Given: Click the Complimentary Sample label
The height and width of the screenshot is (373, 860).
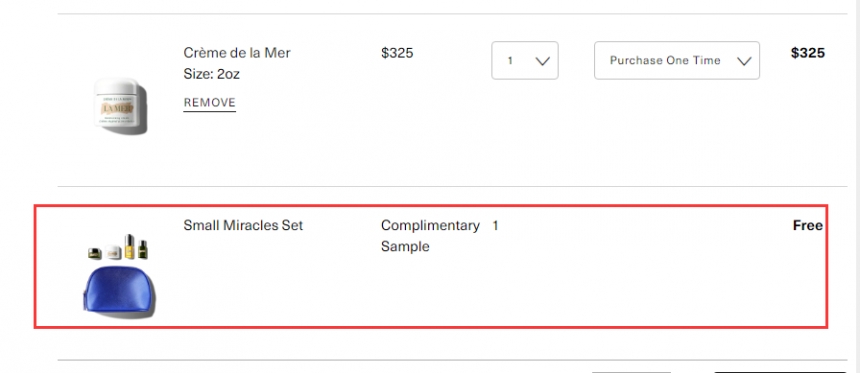Looking at the screenshot, I should (x=430, y=236).
